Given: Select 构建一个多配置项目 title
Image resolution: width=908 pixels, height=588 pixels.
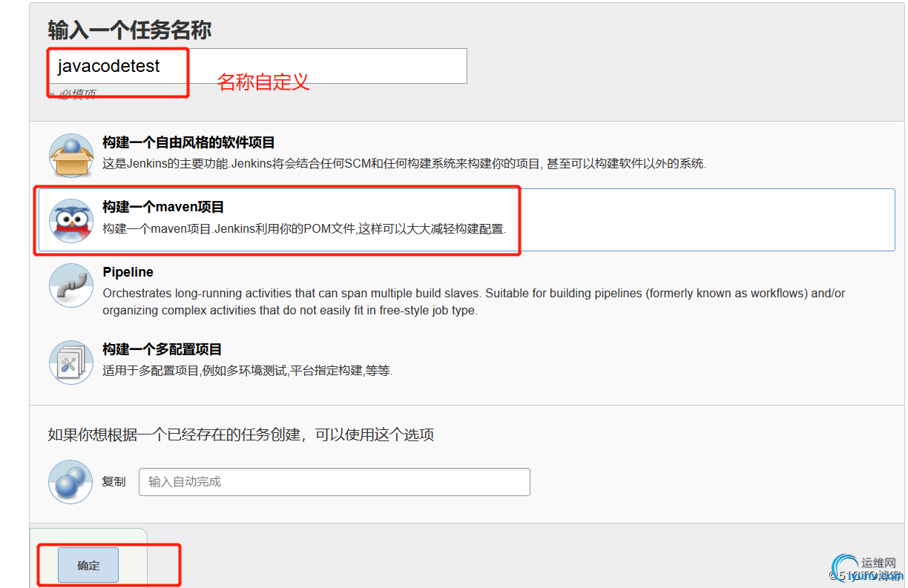Looking at the screenshot, I should [162, 349].
